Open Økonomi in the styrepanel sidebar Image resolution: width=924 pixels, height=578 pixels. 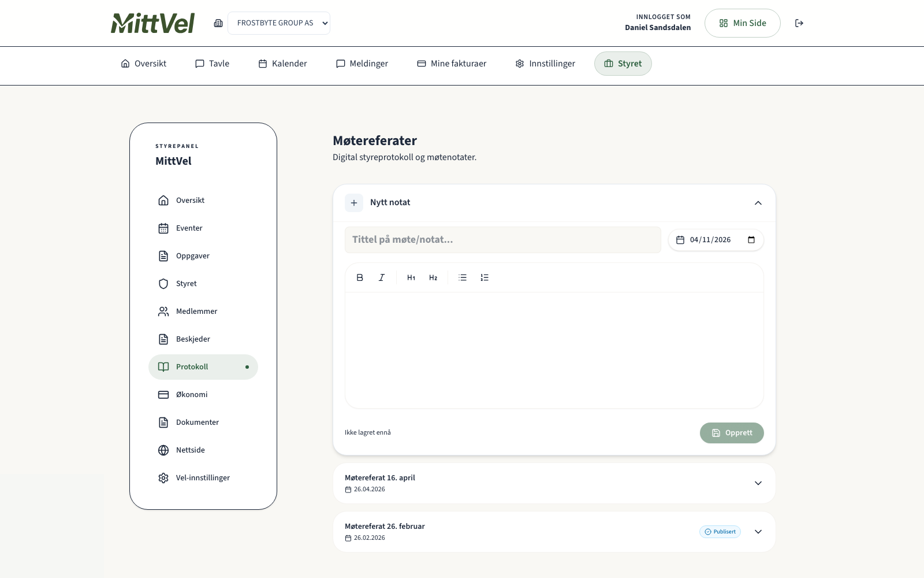click(192, 395)
